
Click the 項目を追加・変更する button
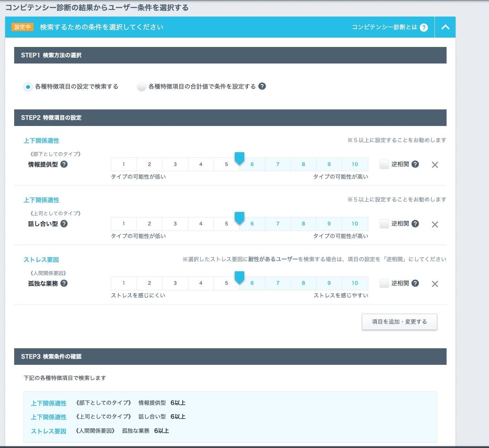pyautogui.click(x=399, y=322)
